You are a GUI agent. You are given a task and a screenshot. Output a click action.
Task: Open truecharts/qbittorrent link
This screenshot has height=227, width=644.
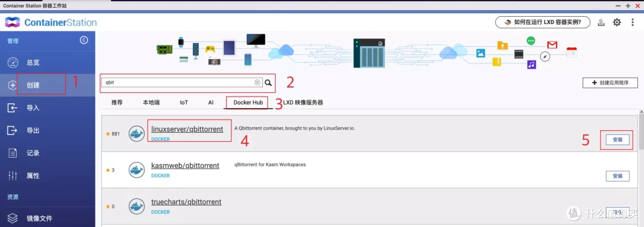(x=186, y=202)
